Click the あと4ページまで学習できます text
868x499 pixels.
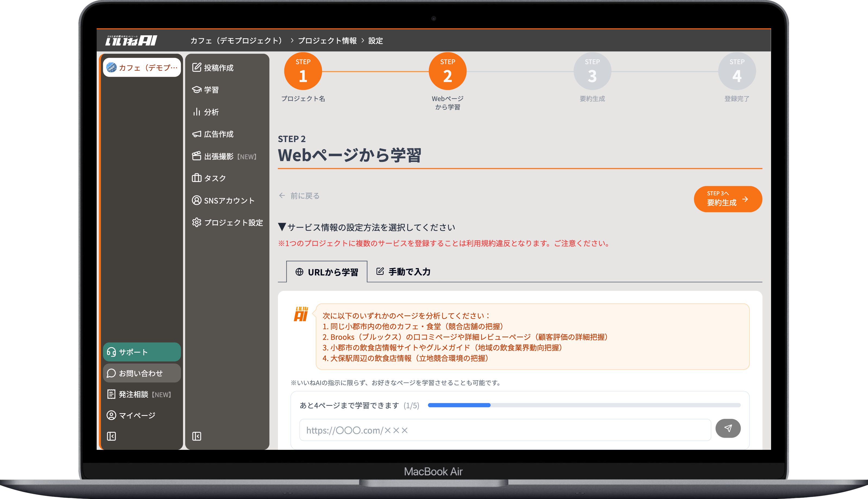click(x=349, y=406)
